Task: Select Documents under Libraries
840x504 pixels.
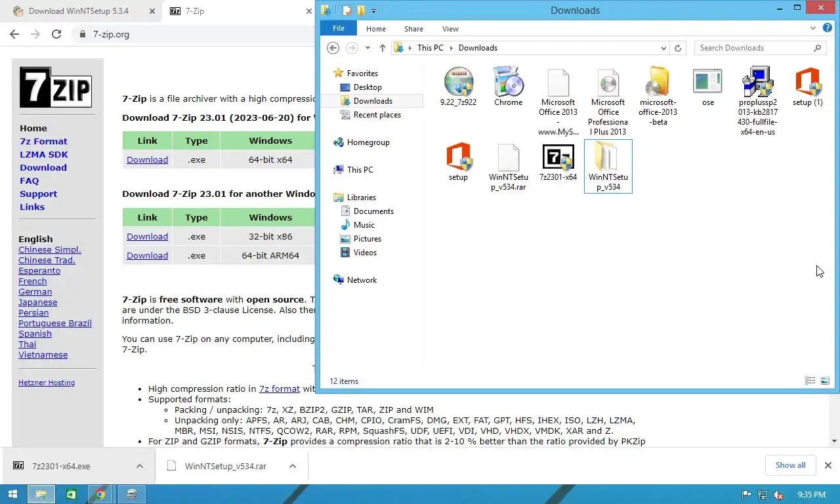Action: point(373,211)
